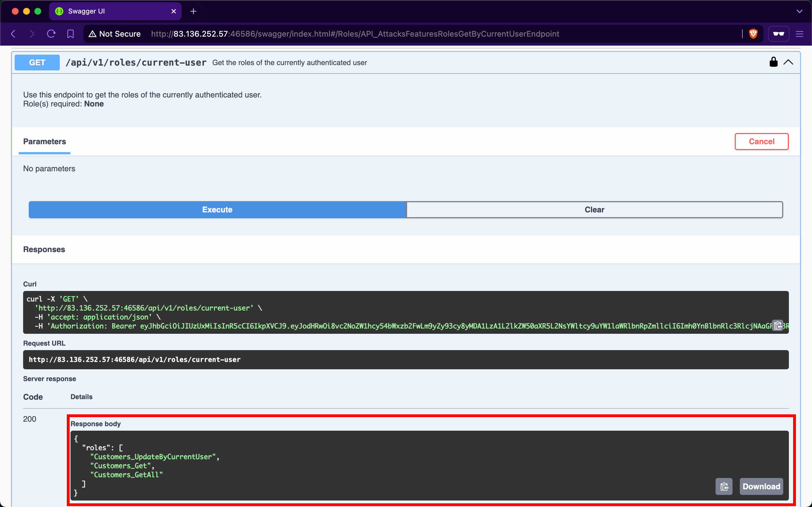Screen dimensions: 812x507
Task: Bookmark this page icon
Action: click(70, 34)
